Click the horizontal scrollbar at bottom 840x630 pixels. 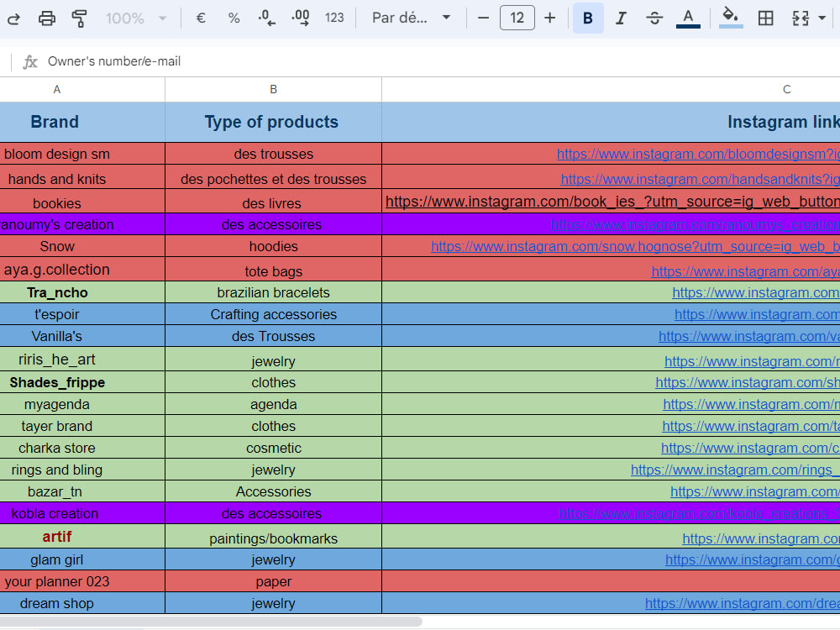[211, 622]
